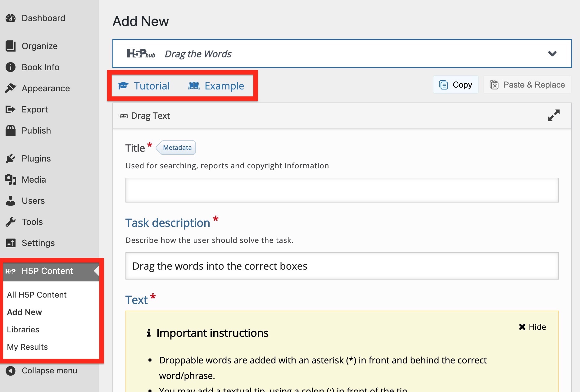The image size is (580, 392).
Task: Click the Export arrow icon
Action: pyautogui.click(x=11, y=109)
